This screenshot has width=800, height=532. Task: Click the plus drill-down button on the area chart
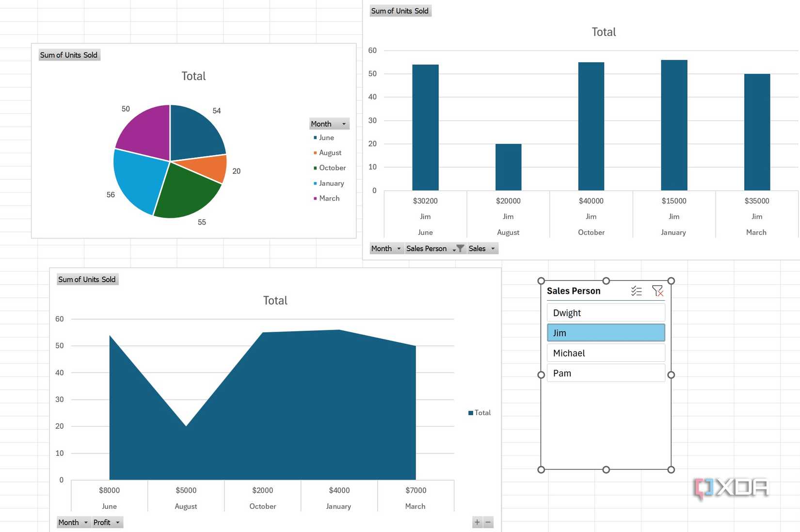(477, 522)
